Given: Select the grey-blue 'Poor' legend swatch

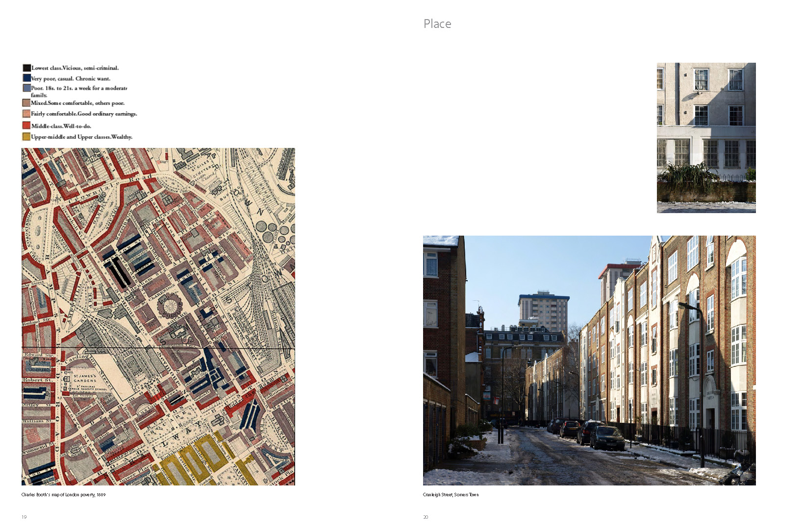Looking at the screenshot, I should [27, 88].
